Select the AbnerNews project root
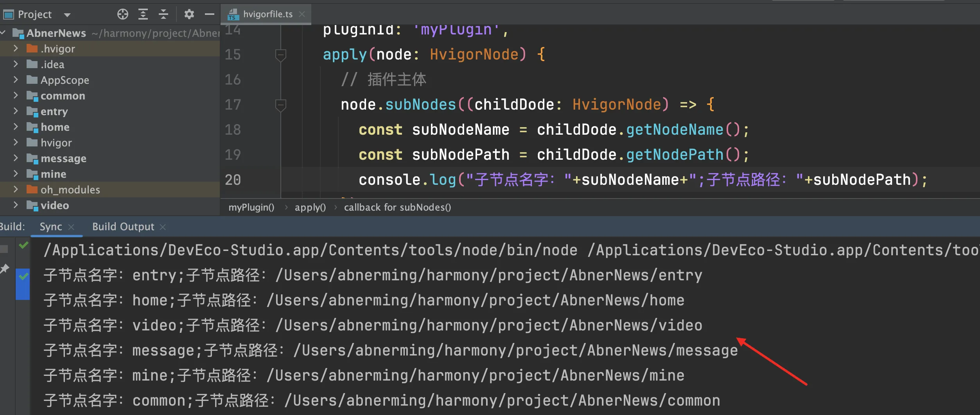This screenshot has height=415, width=980. click(x=110, y=33)
